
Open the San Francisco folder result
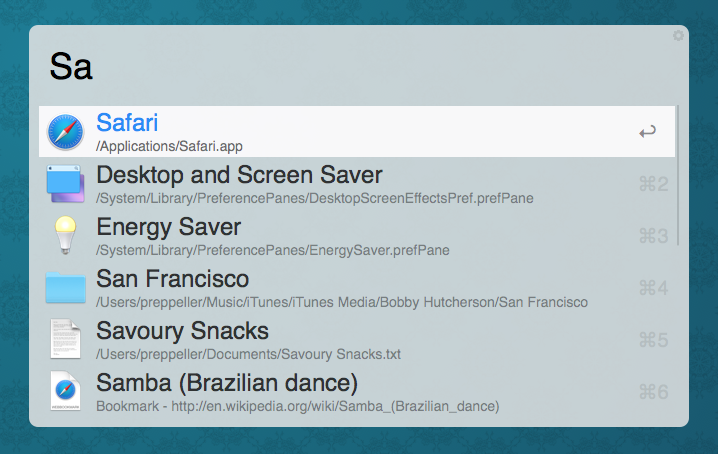tap(172, 279)
